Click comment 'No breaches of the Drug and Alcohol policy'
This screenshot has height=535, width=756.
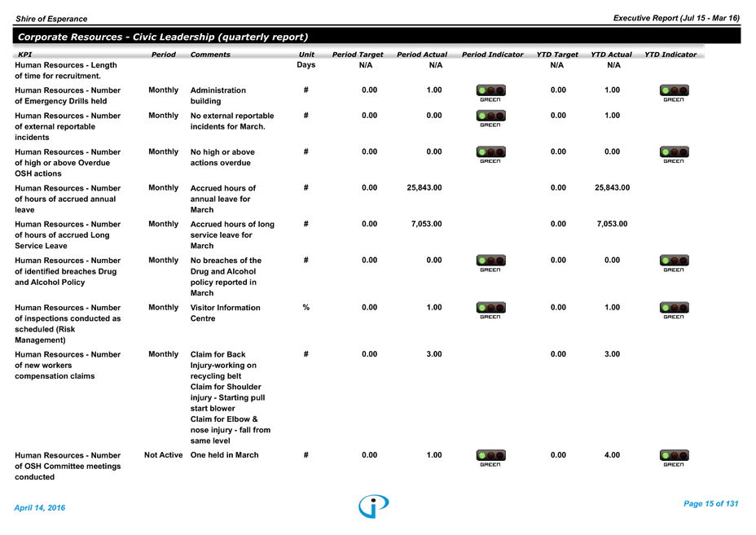(226, 276)
